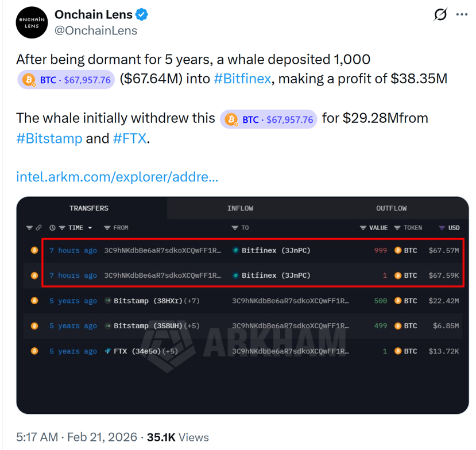Open the Grok slashed-circle icon
The height and width of the screenshot is (450, 476).
[440, 14]
